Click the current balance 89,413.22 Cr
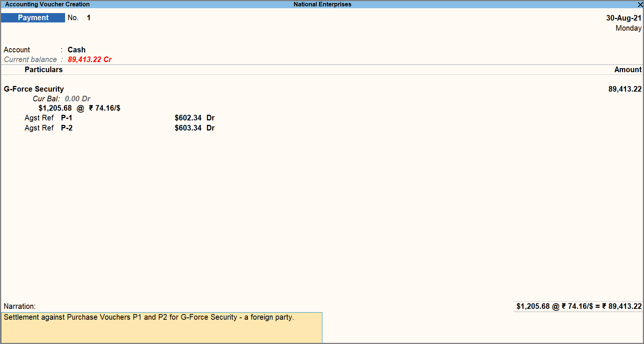Viewport: 644px width, 344px height. tap(90, 59)
